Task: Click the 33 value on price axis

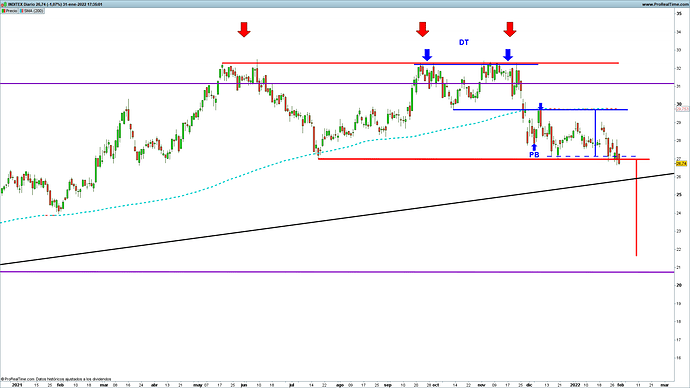Action: pos(679,50)
